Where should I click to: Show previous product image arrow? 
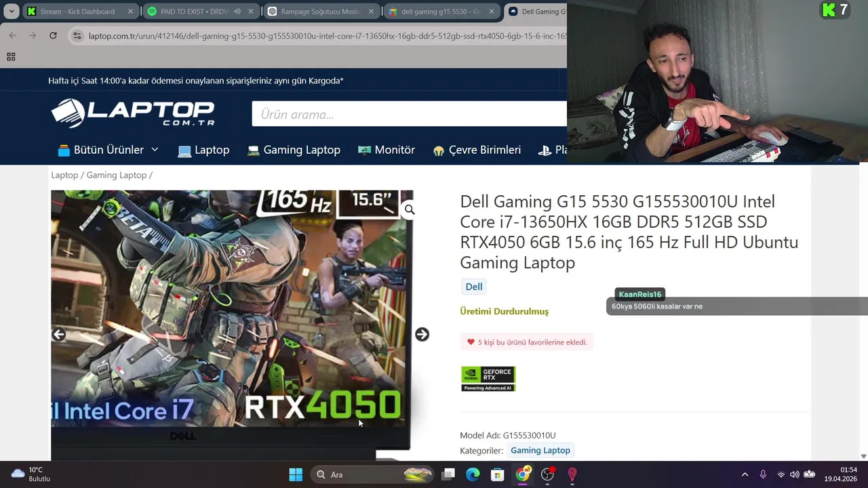[x=59, y=334]
